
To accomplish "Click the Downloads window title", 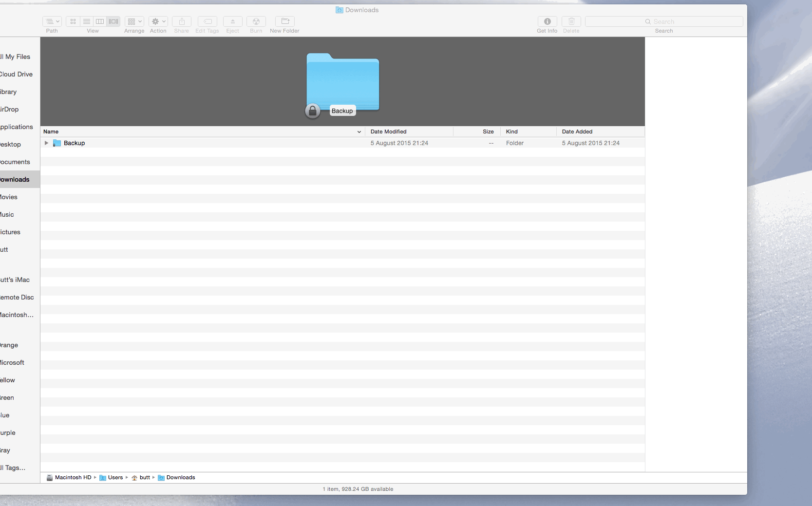I will [357, 10].
